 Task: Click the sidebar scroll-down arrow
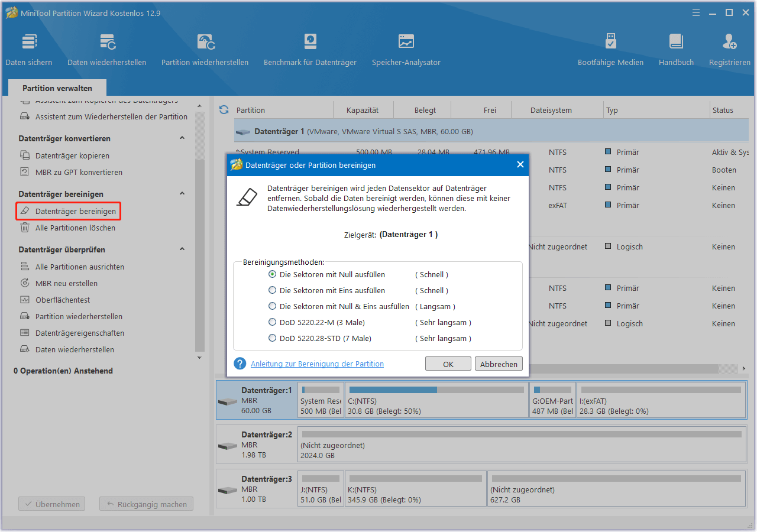199,358
